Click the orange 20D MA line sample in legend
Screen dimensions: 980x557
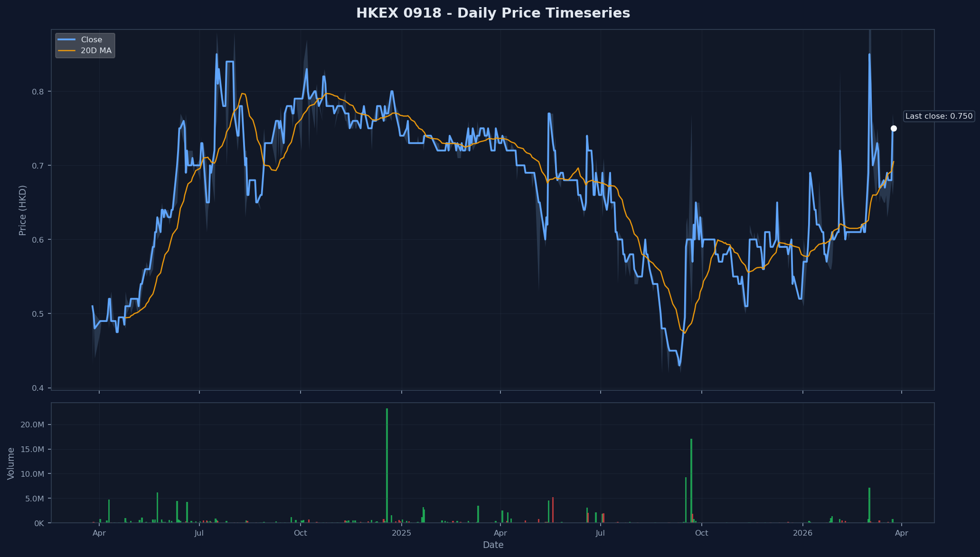pyautogui.click(x=66, y=51)
